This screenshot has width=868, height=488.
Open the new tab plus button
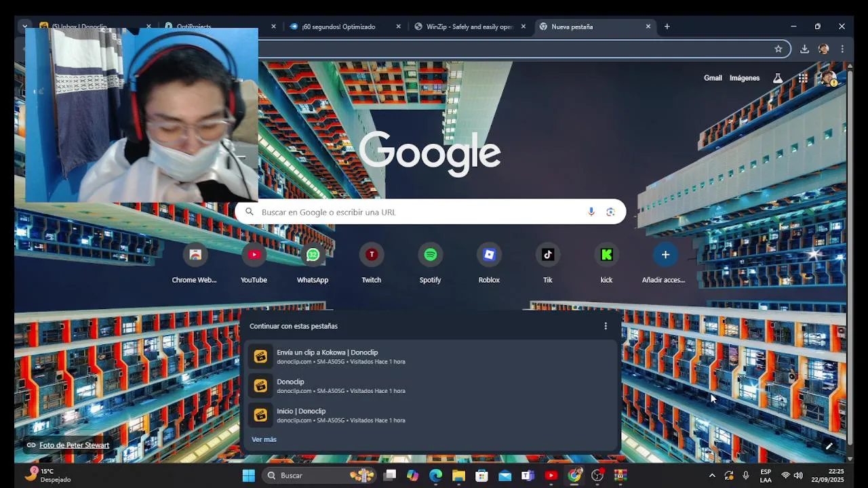(667, 26)
